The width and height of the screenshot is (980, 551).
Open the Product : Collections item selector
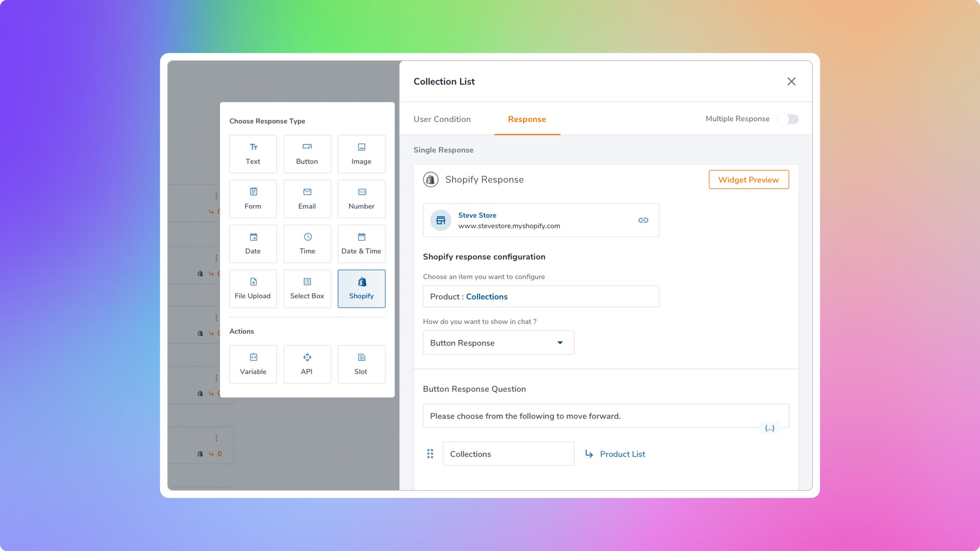tap(541, 296)
